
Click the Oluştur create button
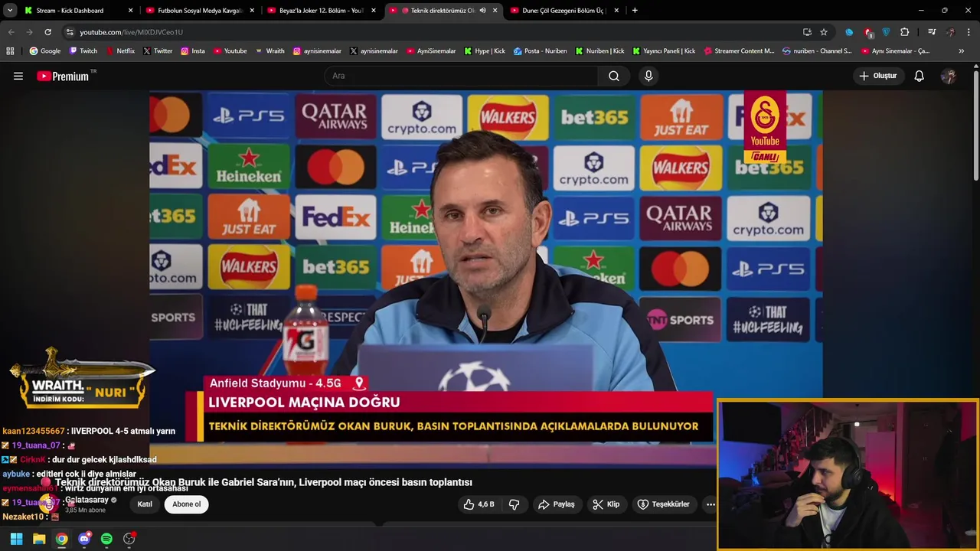point(878,76)
